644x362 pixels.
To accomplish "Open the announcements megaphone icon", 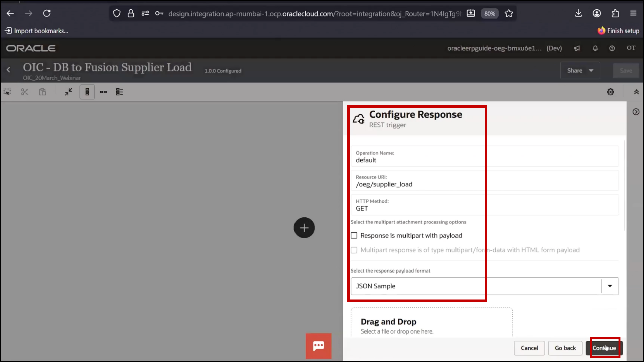I will (577, 48).
